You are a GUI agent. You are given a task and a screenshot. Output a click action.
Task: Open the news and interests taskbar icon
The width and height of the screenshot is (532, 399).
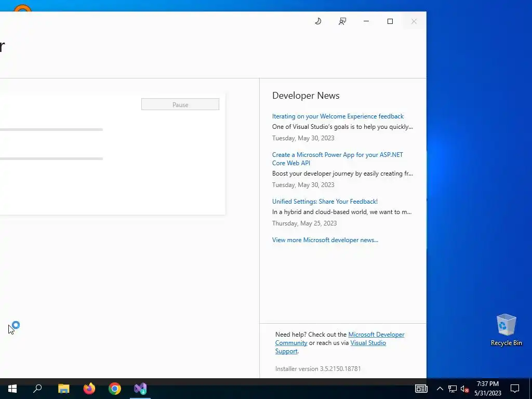pos(421,389)
